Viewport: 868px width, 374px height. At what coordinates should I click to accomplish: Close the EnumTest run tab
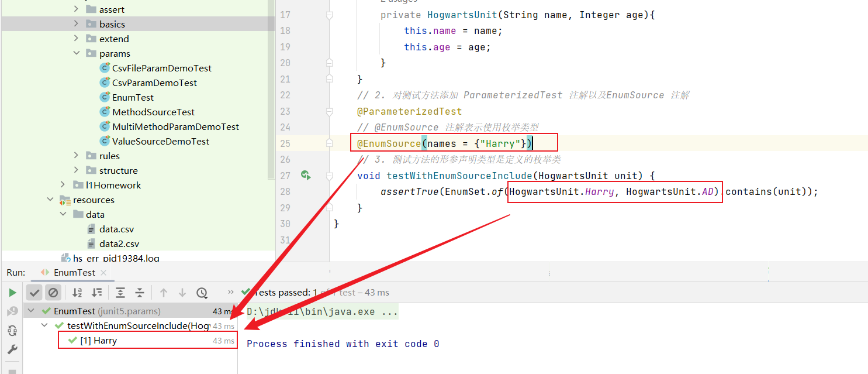pyautogui.click(x=103, y=272)
